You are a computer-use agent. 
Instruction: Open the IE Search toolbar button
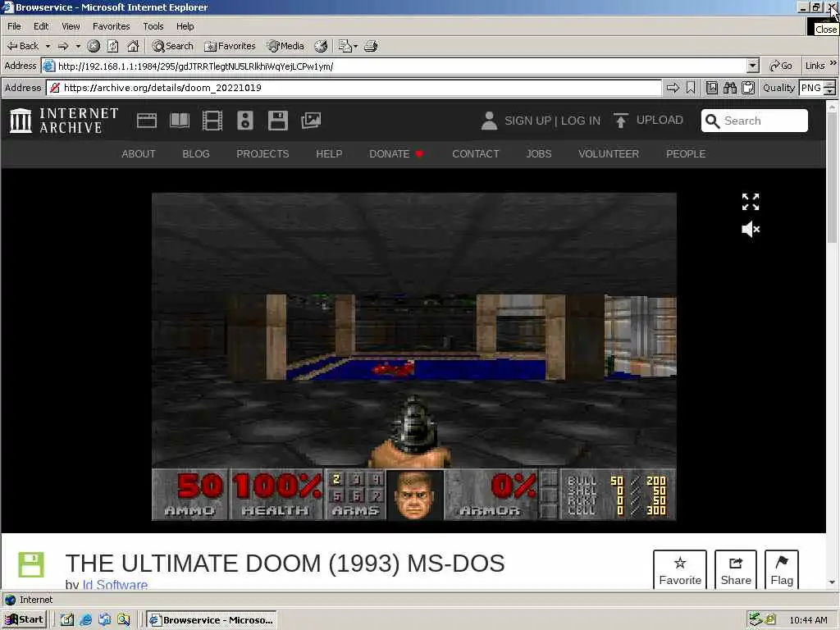(x=172, y=46)
